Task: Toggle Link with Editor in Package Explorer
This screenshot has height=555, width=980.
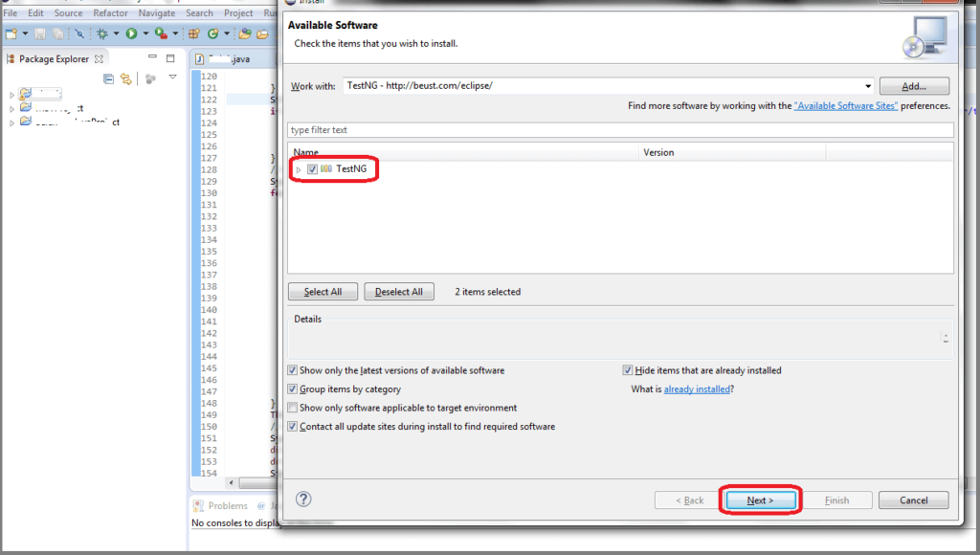Action: (x=126, y=78)
